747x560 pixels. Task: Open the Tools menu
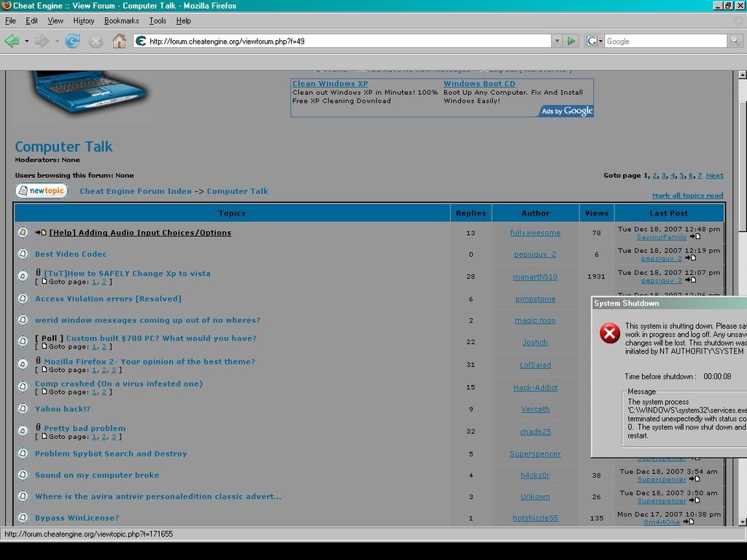click(158, 21)
